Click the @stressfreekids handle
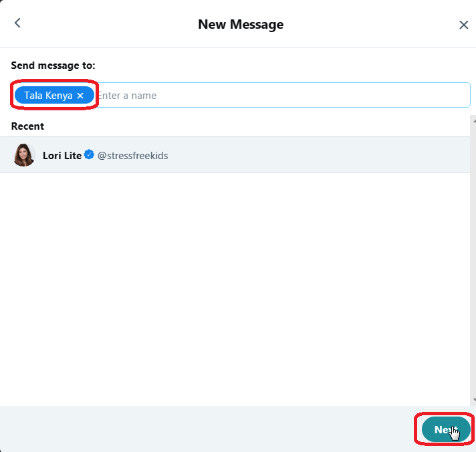Image resolution: width=476 pixels, height=452 pixels. (x=132, y=156)
